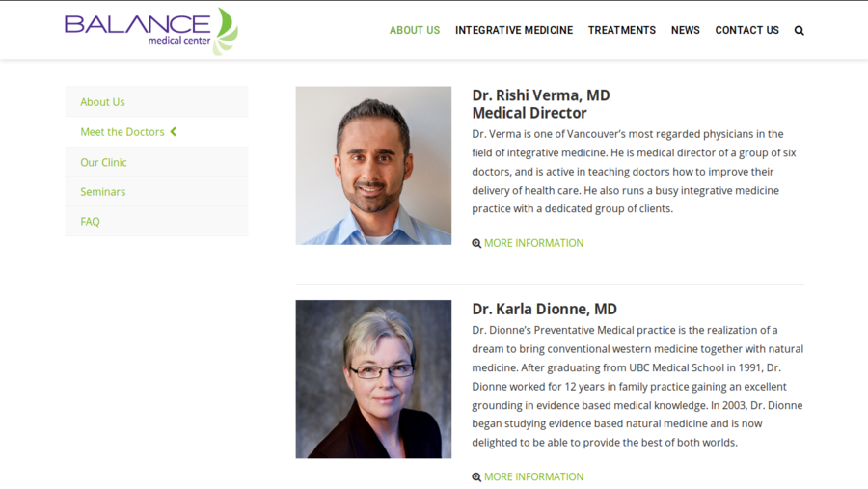Click More Information for Dr. Karla Dionne
The height and width of the screenshot is (489, 868).
click(533, 476)
